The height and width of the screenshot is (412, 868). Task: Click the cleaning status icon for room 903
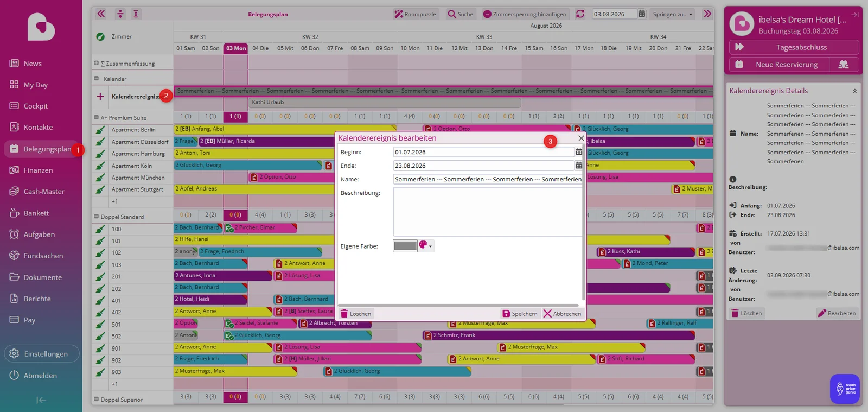(100, 372)
